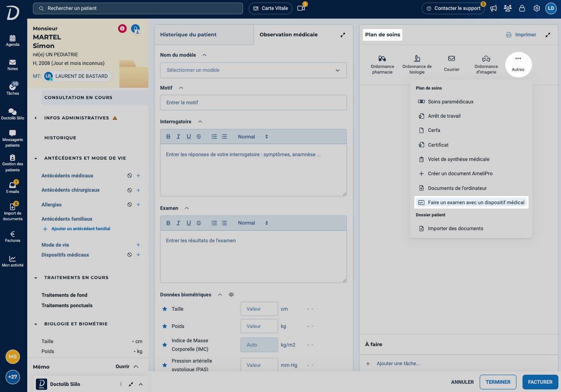Choose Cerfa from the menu
561x392 pixels.
click(x=471, y=130)
